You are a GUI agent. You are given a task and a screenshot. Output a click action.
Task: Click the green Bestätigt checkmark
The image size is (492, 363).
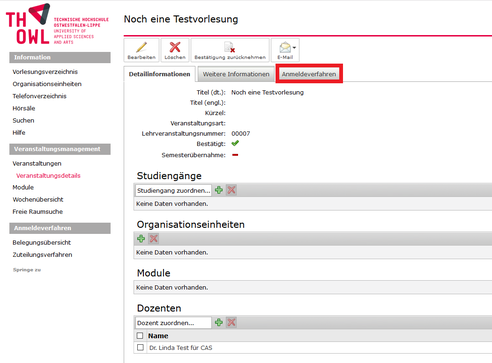pos(235,143)
